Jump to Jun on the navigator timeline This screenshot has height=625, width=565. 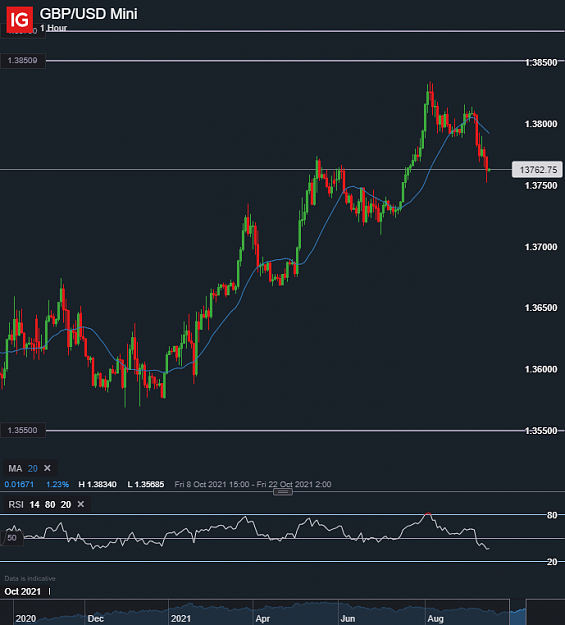[348, 619]
